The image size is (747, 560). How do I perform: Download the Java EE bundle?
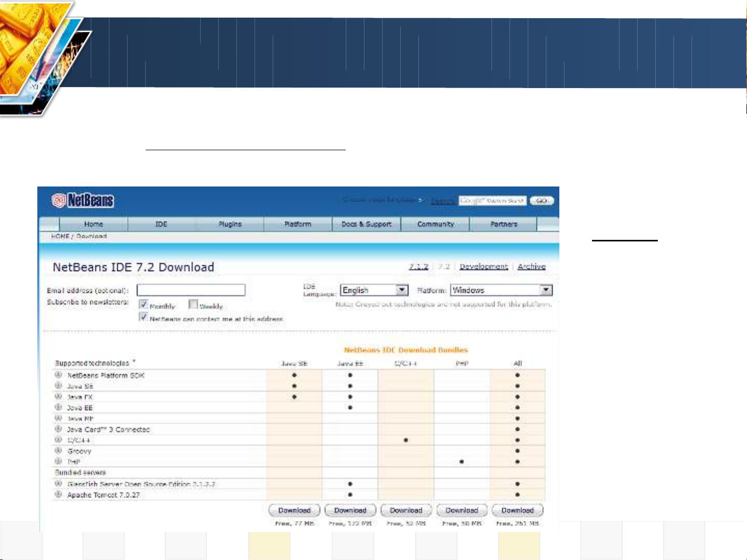point(350,510)
